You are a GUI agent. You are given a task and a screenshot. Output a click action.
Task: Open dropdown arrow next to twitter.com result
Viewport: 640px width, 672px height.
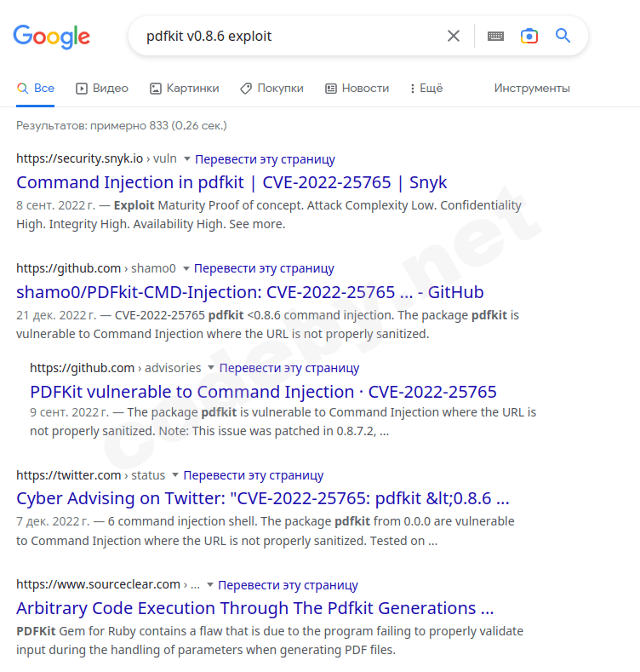175,475
